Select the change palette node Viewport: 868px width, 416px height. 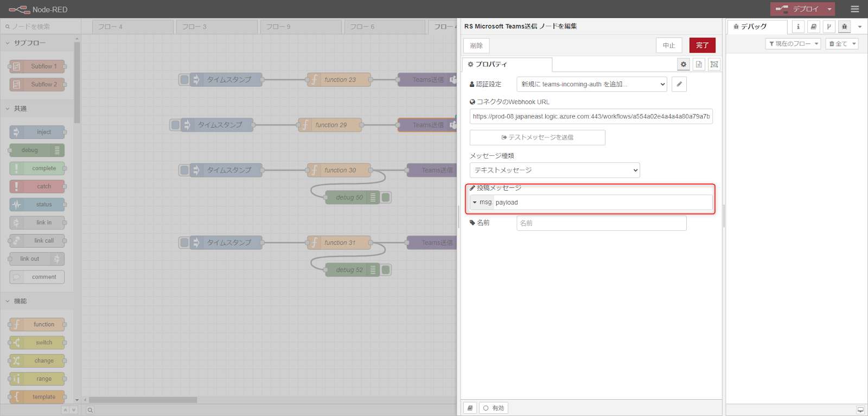(x=37, y=361)
